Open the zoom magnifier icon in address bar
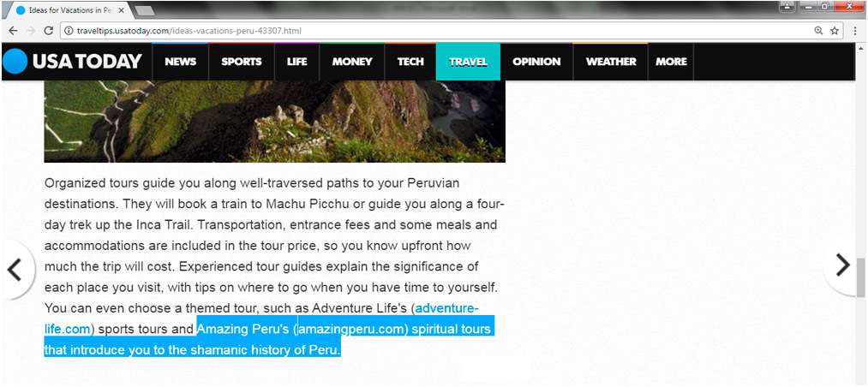This screenshot has height=387, width=868. point(819,31)
